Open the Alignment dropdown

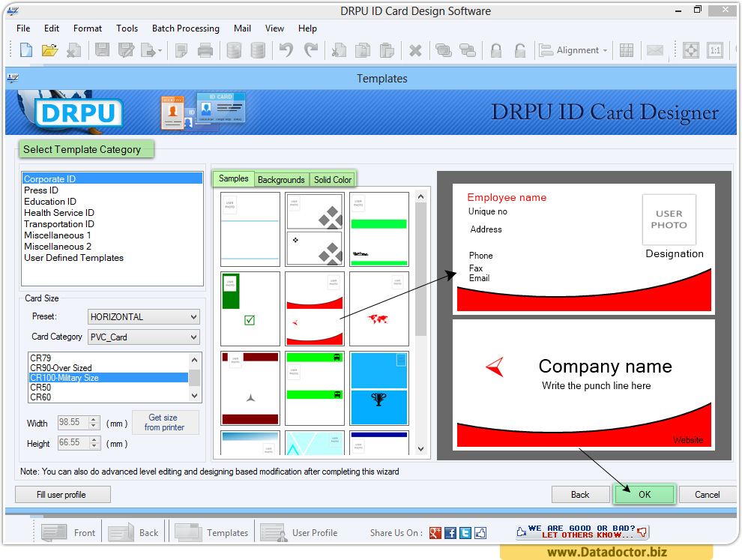point(573,49)
